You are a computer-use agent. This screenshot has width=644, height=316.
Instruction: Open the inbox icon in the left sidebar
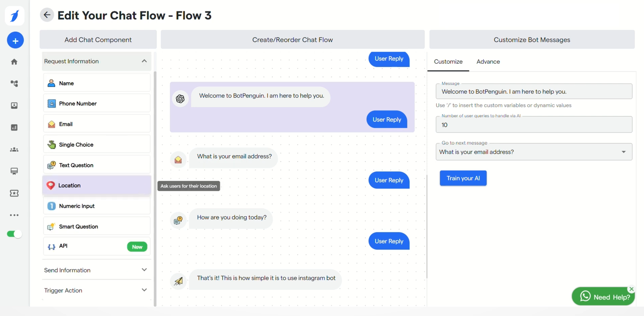tap(14, 105)
